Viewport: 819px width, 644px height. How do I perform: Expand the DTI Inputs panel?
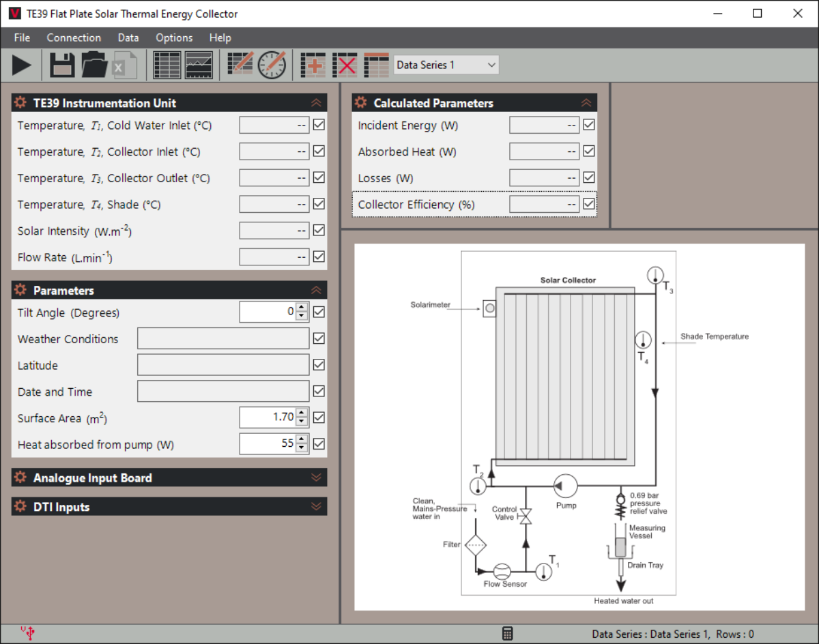(315, 506)
